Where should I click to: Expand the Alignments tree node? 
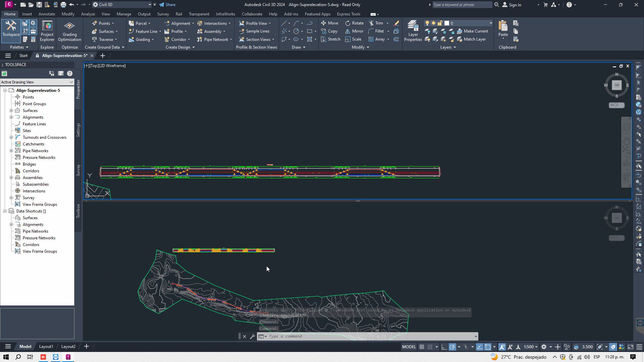11,117
